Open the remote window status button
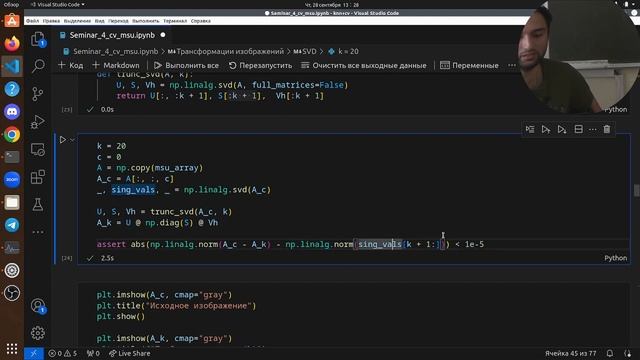Screen dimensions: 640x360 tap(34, 353)
